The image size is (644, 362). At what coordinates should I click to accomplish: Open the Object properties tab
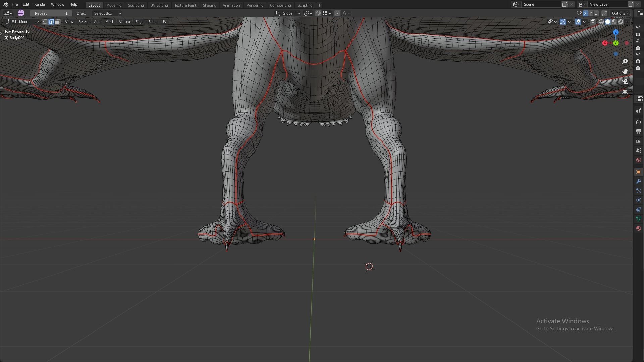639,172
